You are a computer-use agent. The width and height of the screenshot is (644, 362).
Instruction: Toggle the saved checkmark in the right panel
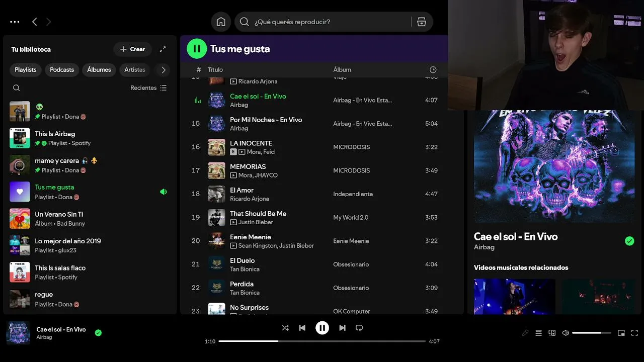(x=629, y=241)
